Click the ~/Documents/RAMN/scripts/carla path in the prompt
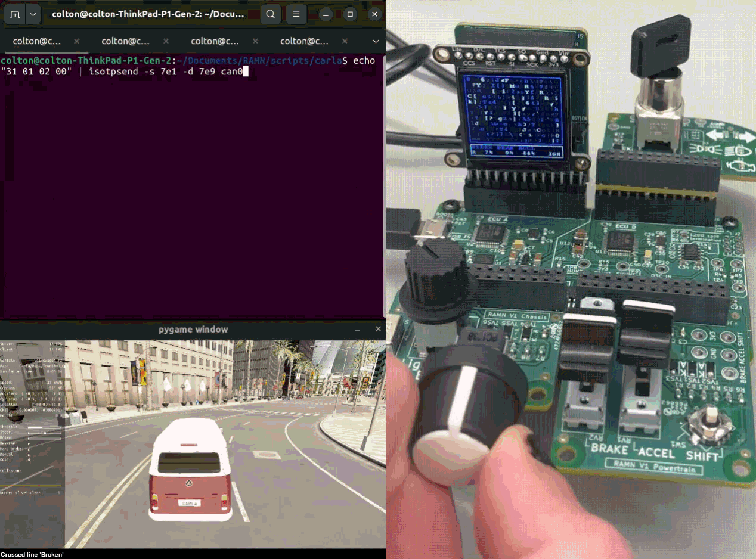Screen dimensions: 756x559 260,61
